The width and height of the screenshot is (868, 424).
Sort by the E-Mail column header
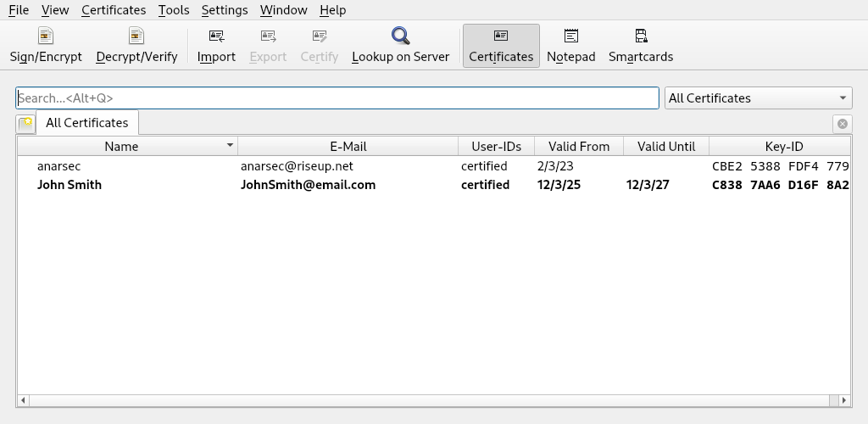coord(348,146)
